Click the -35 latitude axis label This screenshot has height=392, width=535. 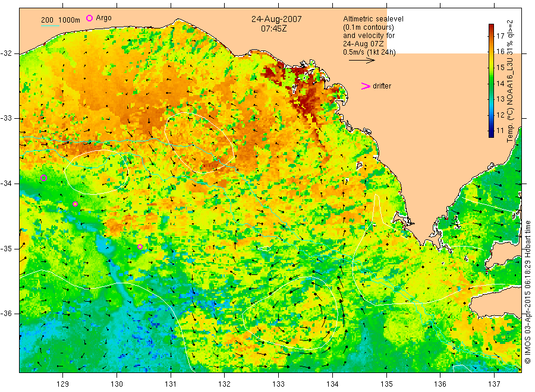(6, 248)
